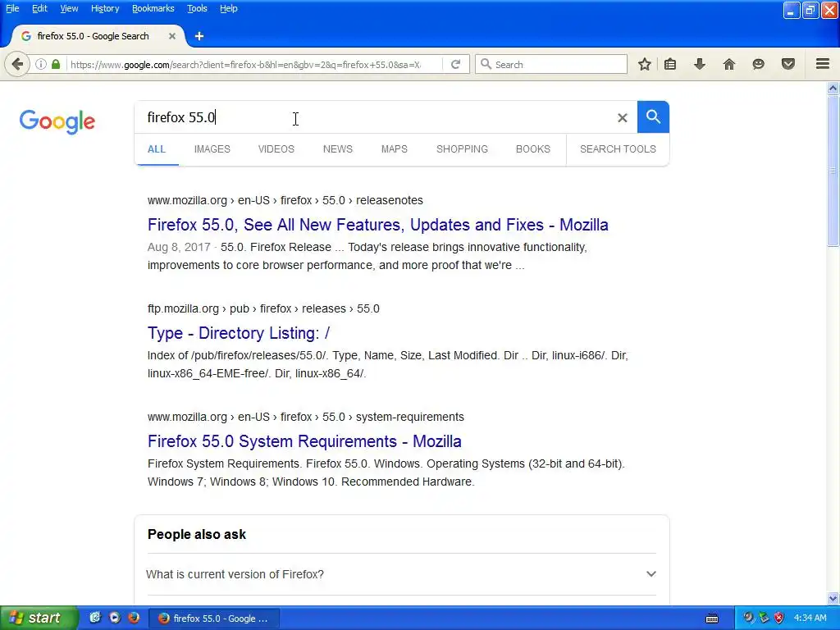Click the Safely Remove Hardware tray icon
The image size is (840, 630).
tap(764, 618)
